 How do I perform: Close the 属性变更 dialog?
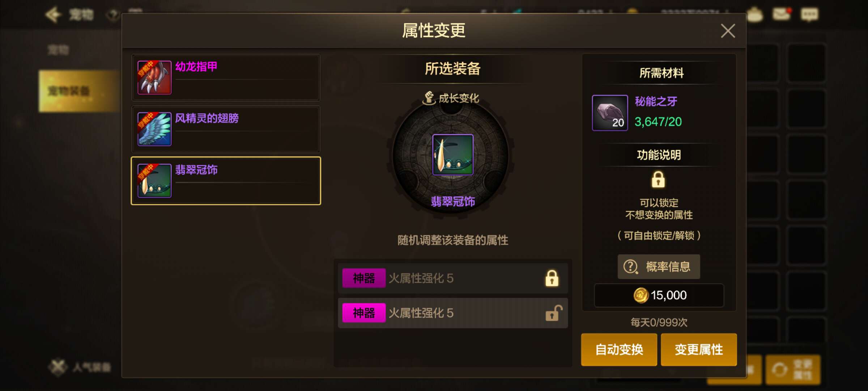728,31
